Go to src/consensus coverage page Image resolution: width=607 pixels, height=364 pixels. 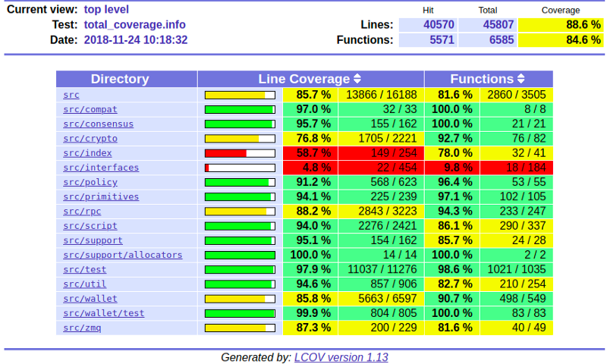pos(98,124)
